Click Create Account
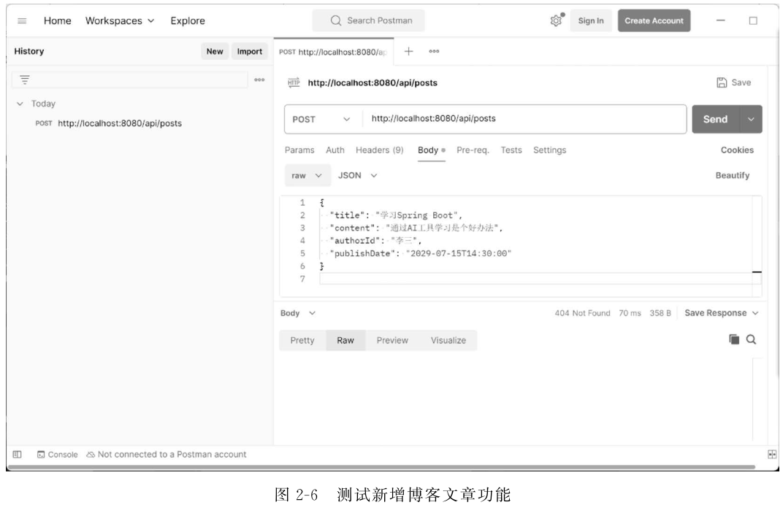This screenshot has height=532, width=783. pos(654,21)
